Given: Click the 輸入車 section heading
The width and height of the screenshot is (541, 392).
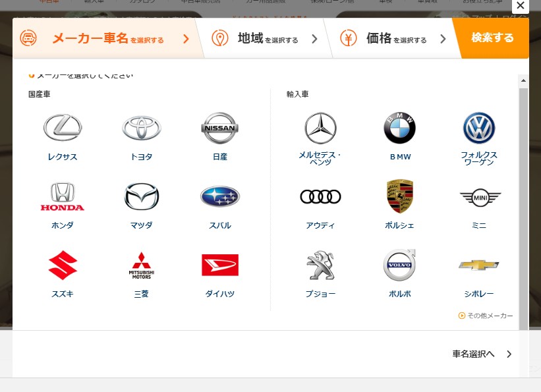Looking at the screenshot, I should pyautogui.click(x=297, y=94).
